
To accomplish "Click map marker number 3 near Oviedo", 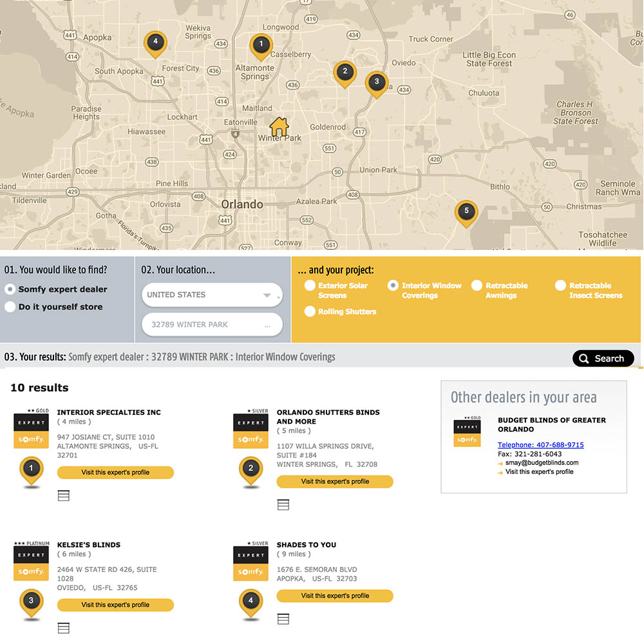I will [x=377, y=84].
